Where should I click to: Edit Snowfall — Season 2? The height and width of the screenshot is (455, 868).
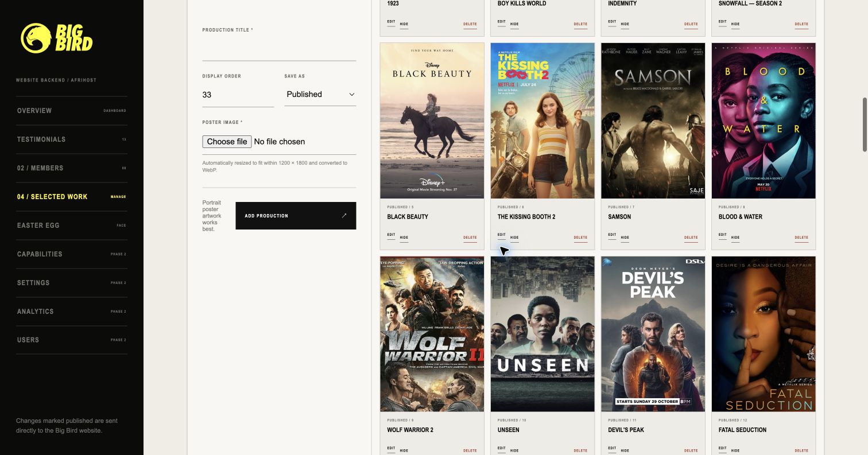coord(723,22)
